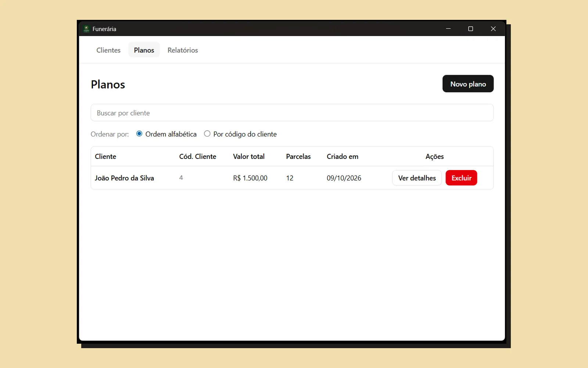
Task: Click the client name João Pedro da Silva
Action: (124, 178)
